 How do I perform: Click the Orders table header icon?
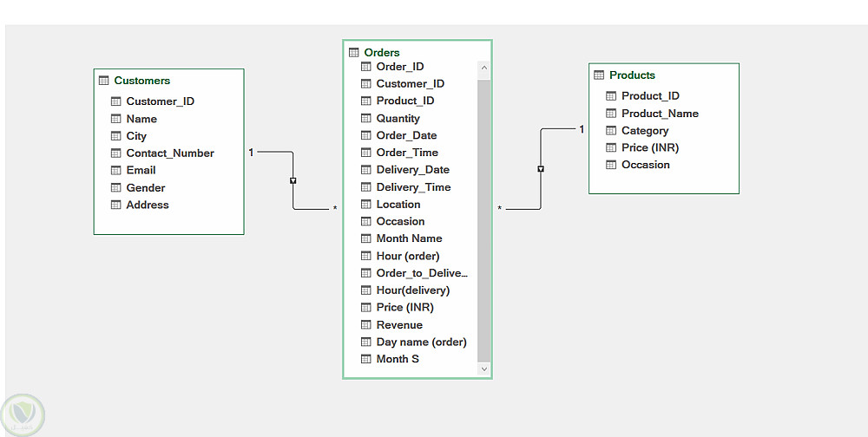tap(353, 53)
